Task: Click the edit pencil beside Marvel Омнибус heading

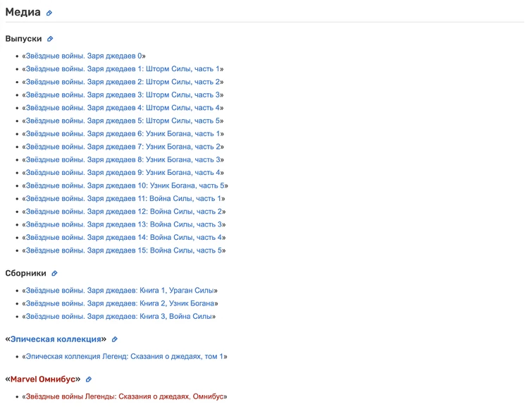Action: 89,379
